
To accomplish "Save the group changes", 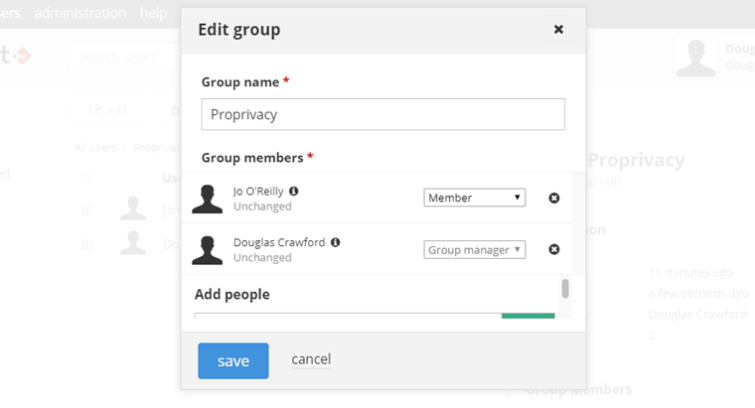I will click(x=233, y=361).
